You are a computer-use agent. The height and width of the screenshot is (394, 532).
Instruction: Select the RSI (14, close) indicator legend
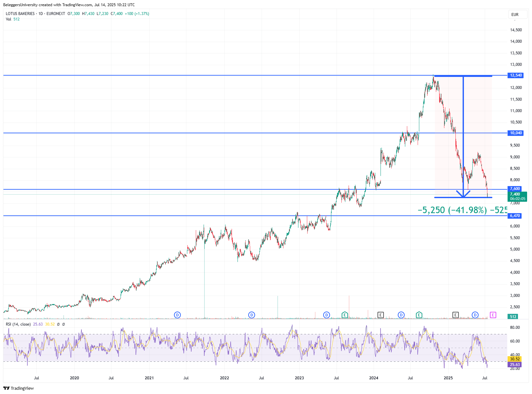click(18, 324)
